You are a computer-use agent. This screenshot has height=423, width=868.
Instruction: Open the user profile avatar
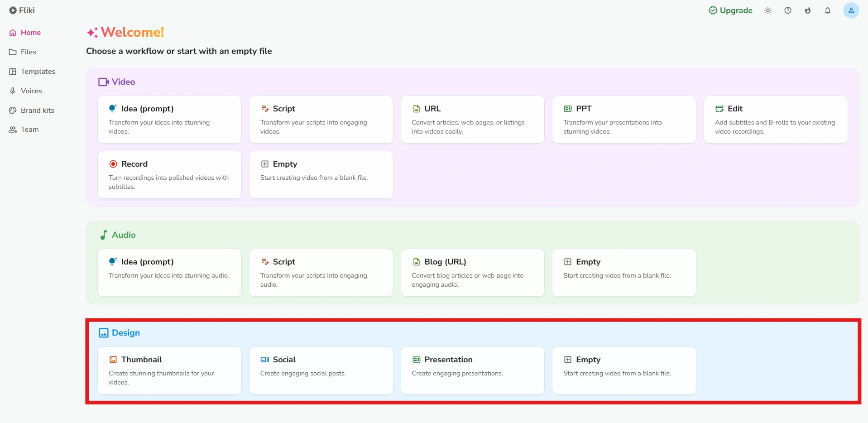tap(851, 10)
